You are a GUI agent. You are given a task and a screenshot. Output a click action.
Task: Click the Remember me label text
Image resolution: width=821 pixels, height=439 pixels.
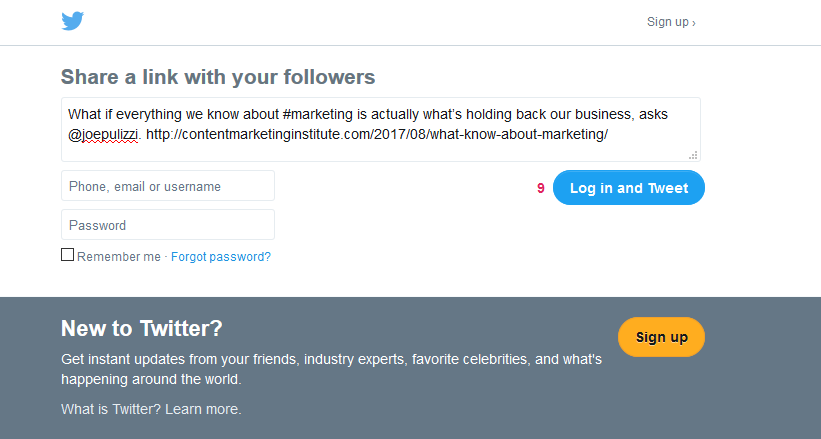point(119,257)
